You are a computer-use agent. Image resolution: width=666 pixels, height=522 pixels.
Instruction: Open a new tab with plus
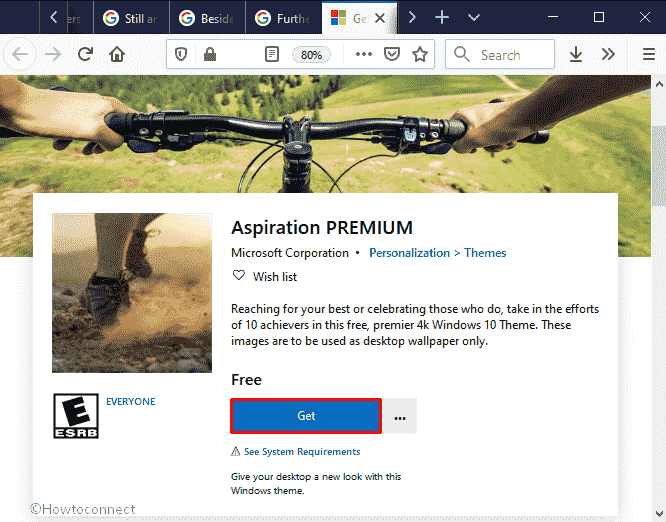(442, 17)
